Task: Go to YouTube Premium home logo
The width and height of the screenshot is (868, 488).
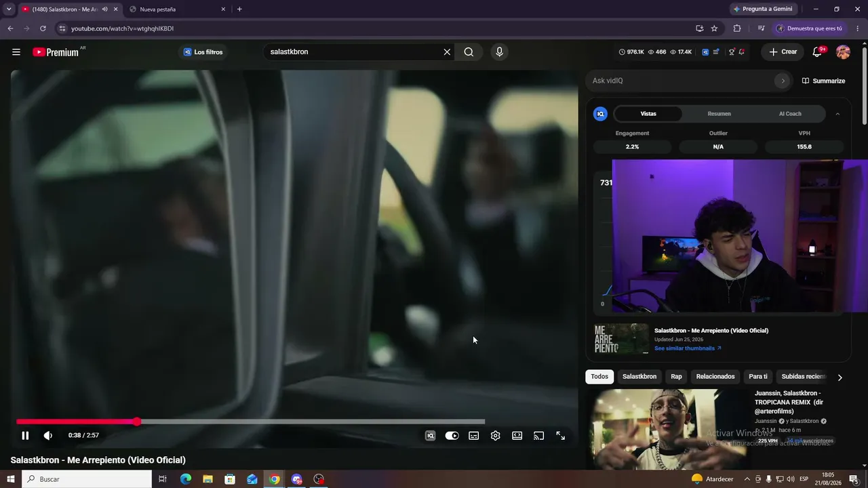Action: (56, 52)
